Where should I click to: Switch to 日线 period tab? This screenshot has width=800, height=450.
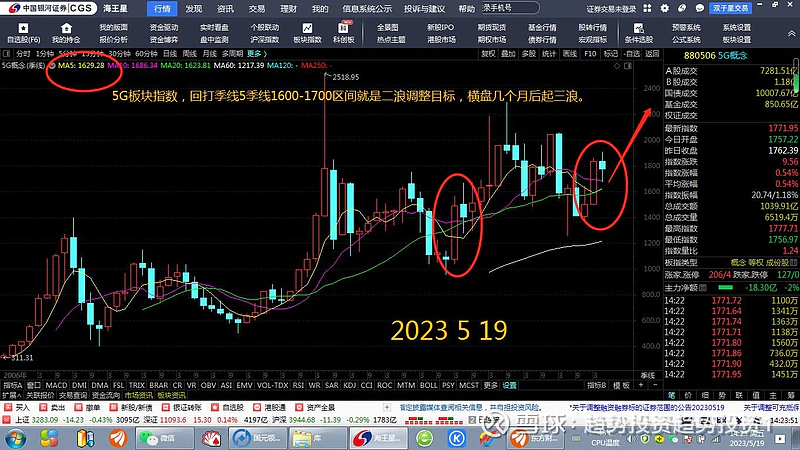[170, 54]
